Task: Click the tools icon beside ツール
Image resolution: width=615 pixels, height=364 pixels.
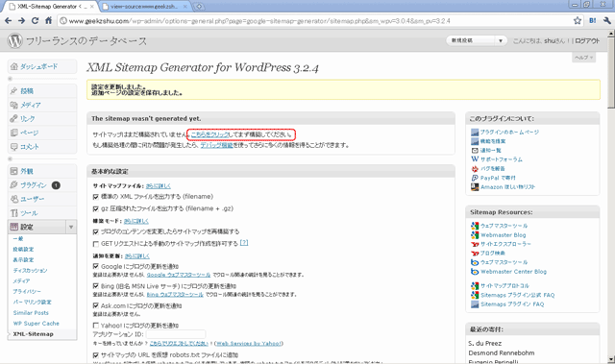Action: click(x=13, y=213)
